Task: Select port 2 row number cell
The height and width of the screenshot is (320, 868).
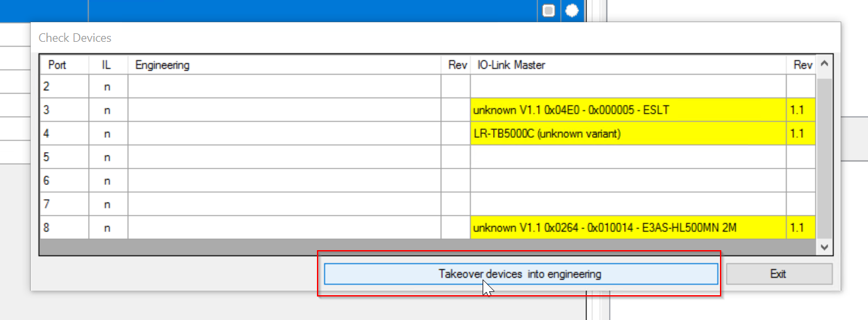Action: [x=65, y=86]
